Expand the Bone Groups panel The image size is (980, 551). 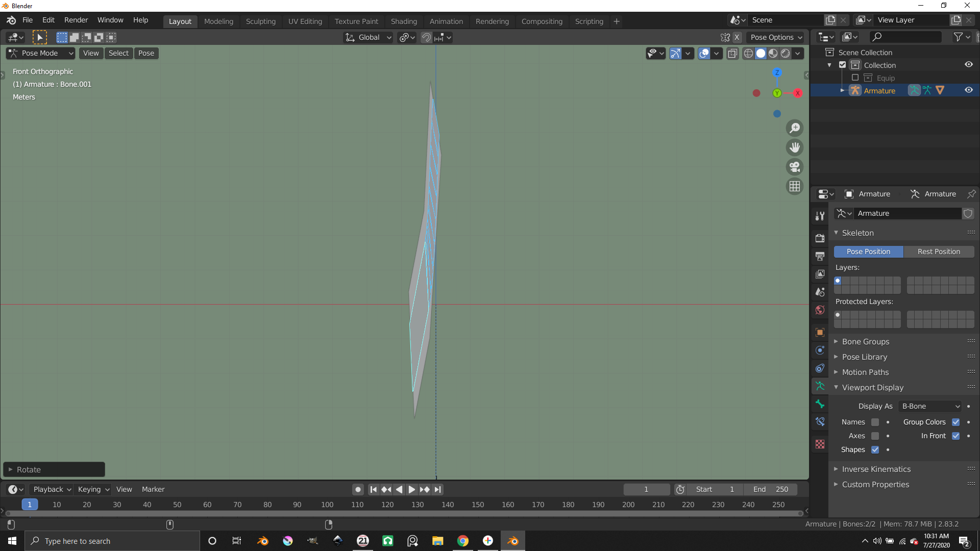coord(866,341)
